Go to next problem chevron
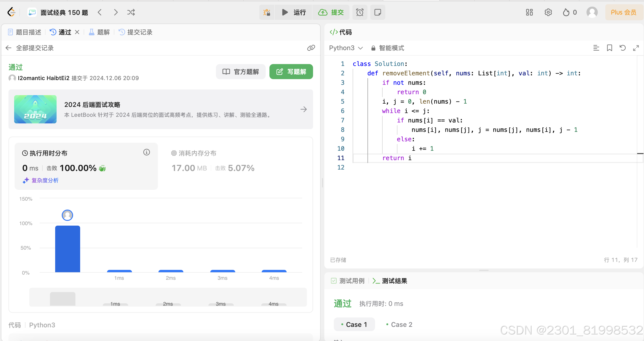Viewport: 644px width, 341px height. point(116,12)
